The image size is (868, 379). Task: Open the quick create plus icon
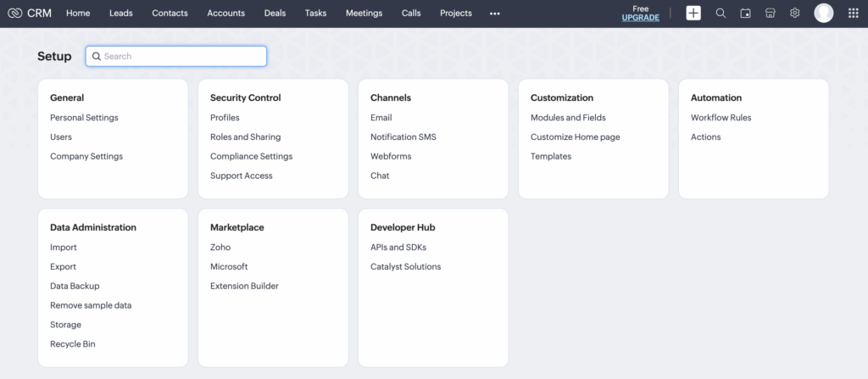pos(693,13)
